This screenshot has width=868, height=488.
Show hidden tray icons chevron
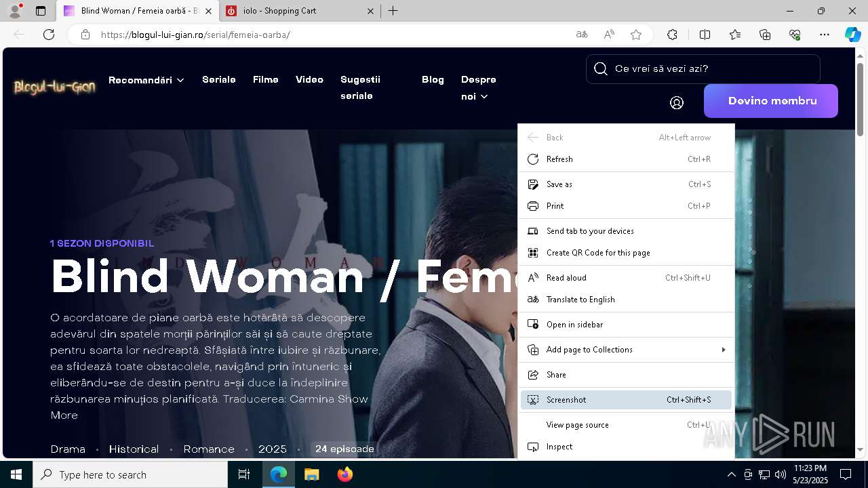pyautogui.click(x=731, y=474)
